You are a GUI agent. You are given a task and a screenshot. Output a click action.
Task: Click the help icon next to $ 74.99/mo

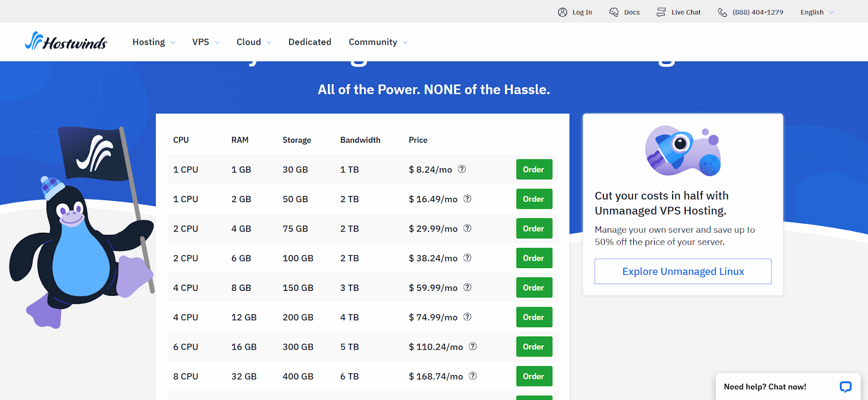tap(467, 316)
